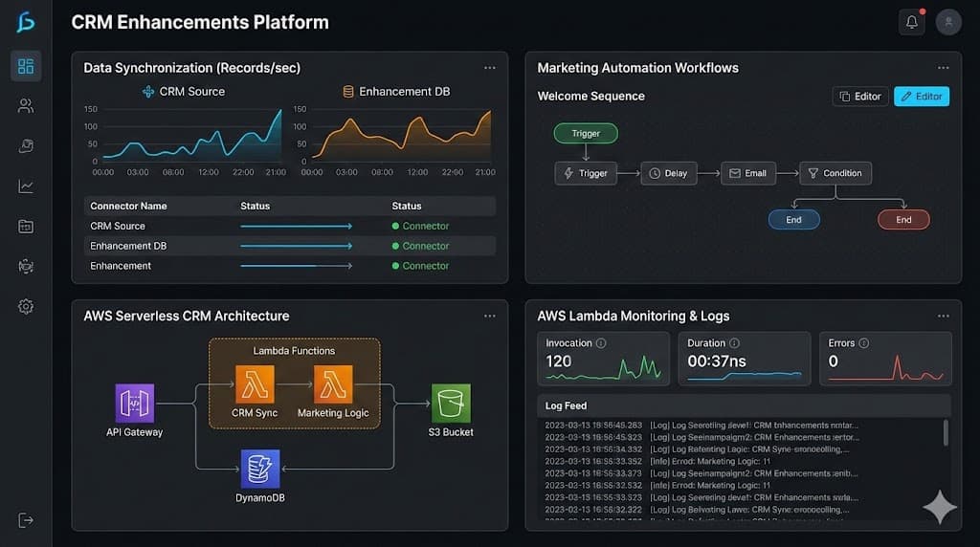Select the API Gateway icon
This screenshot has height=547, width=980.
[x=134, y=403]
